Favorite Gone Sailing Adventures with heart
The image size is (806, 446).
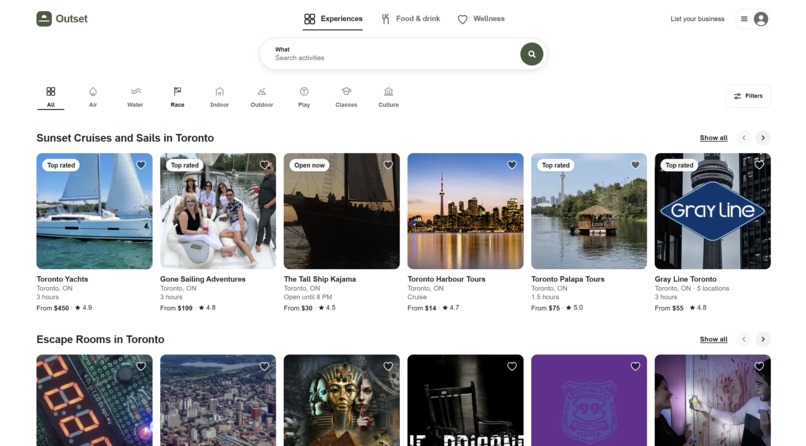pos(264,165)
